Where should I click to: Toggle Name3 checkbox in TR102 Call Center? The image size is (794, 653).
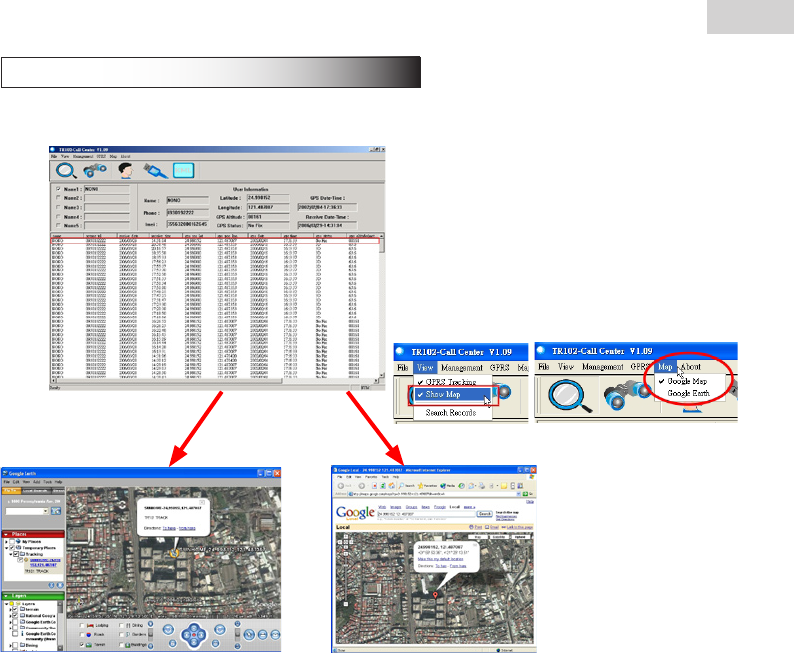tap(58, 207)
